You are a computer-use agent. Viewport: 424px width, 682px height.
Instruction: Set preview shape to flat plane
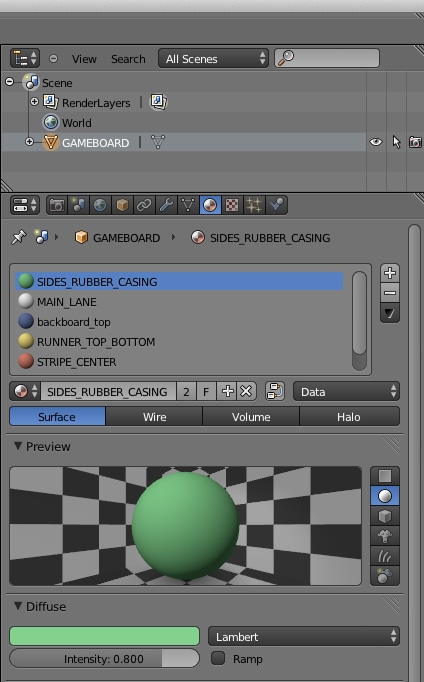pyautogui.click(x=385, y=476)
